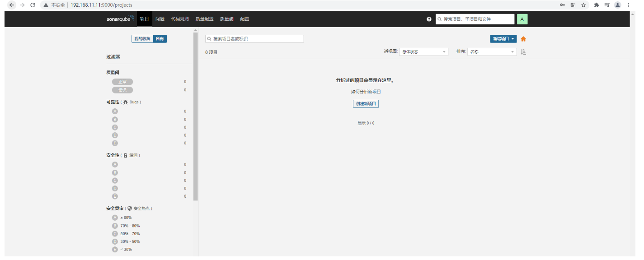The width and height of the screenshot is (644, 260).
Task: Open the 配置 tab
Action: [244, 19]
